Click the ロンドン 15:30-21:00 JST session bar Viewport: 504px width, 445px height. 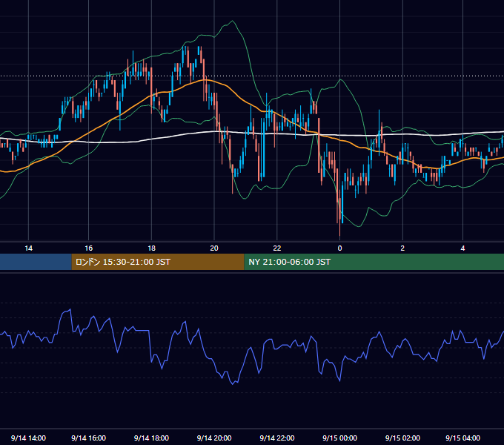coord(158,262)
